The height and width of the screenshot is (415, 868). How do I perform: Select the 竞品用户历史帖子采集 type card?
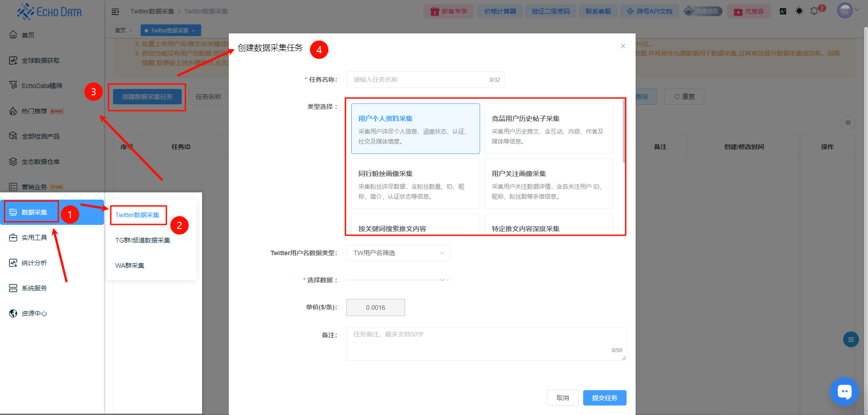click(x=549, y=129)
